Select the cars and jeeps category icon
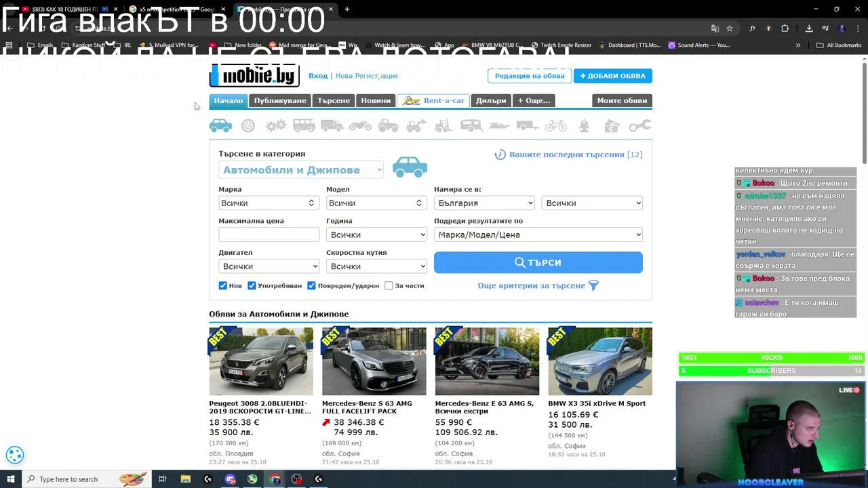868x488 pixels. [x=220, y=125]
